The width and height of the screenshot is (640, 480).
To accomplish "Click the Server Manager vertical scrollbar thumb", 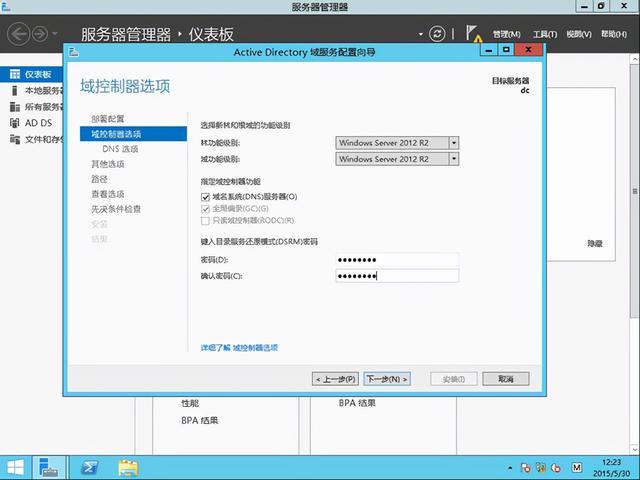I will [x=635, y=190].
